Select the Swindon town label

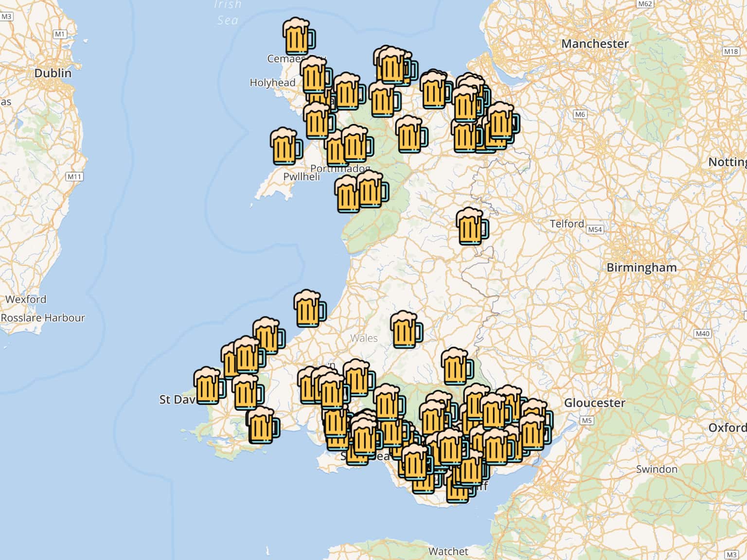657,470
